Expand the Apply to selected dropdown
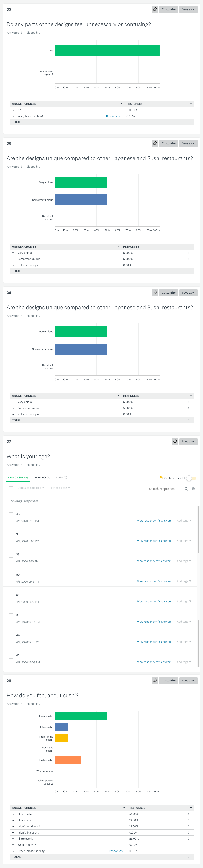The image size is (203, 868). pyautogui.click(x=31, y=488)
